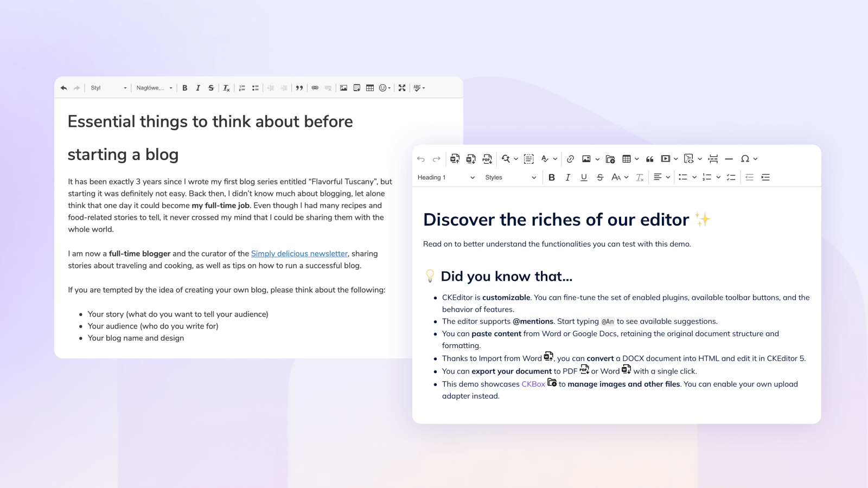Click the Export to PDF toolbar button
The height and width of the screenshot is (488, 868).
point(487,159)
